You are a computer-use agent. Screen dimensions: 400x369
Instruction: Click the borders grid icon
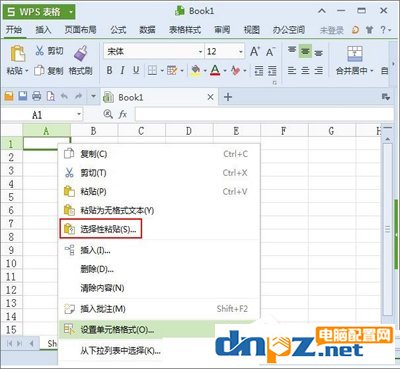[x=152, y=70]
